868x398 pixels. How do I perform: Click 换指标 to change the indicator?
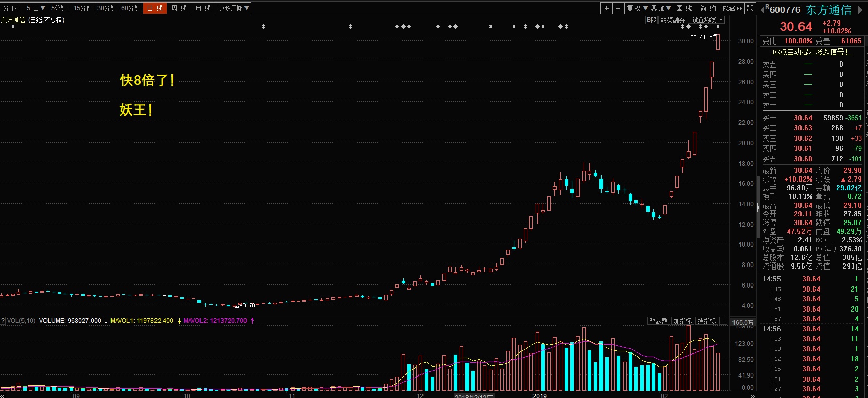[x=706, y=321]
